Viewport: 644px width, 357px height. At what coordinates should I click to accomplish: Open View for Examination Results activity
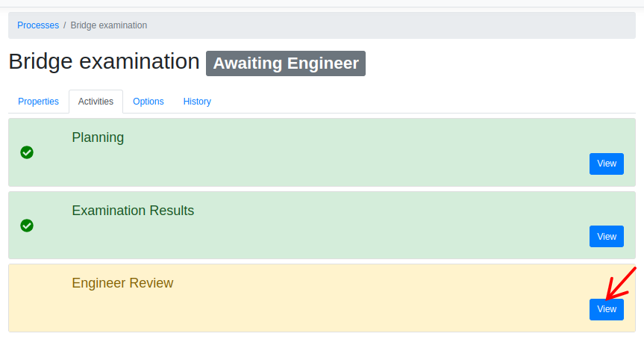coord(606,236)
